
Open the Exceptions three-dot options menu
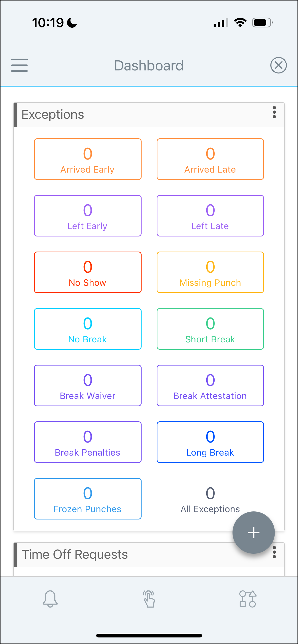[x=274, y=112]
